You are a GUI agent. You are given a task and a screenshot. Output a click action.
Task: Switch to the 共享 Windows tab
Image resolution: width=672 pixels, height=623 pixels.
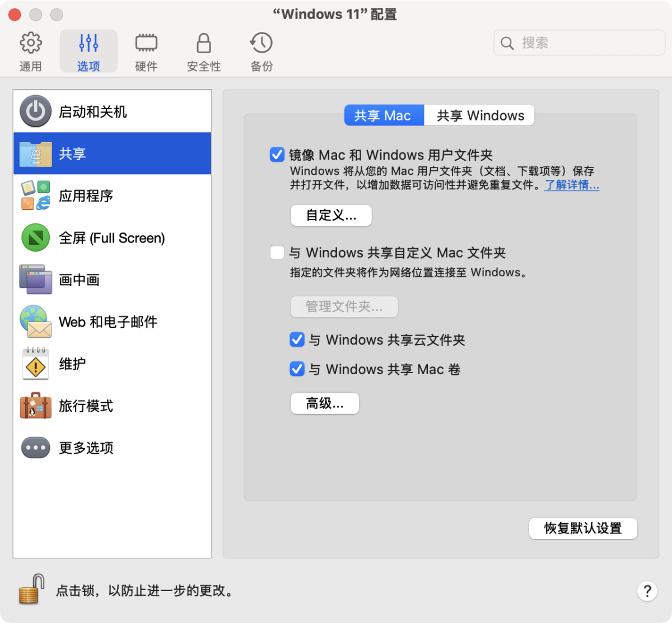coord(480,115)
